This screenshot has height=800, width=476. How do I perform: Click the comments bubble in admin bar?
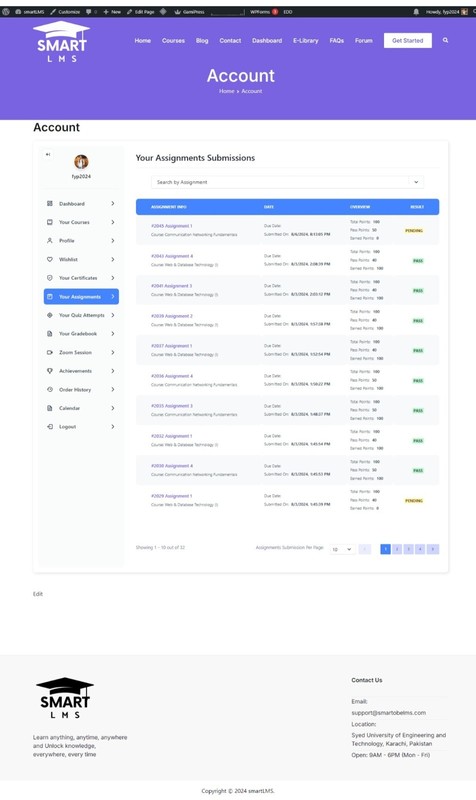point(89,12)
